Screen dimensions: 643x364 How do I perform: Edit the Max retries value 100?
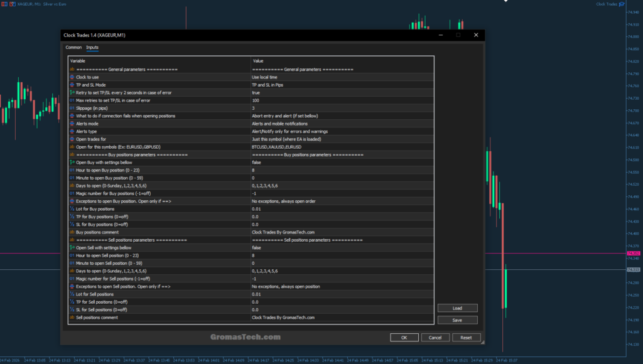[342, 100]
